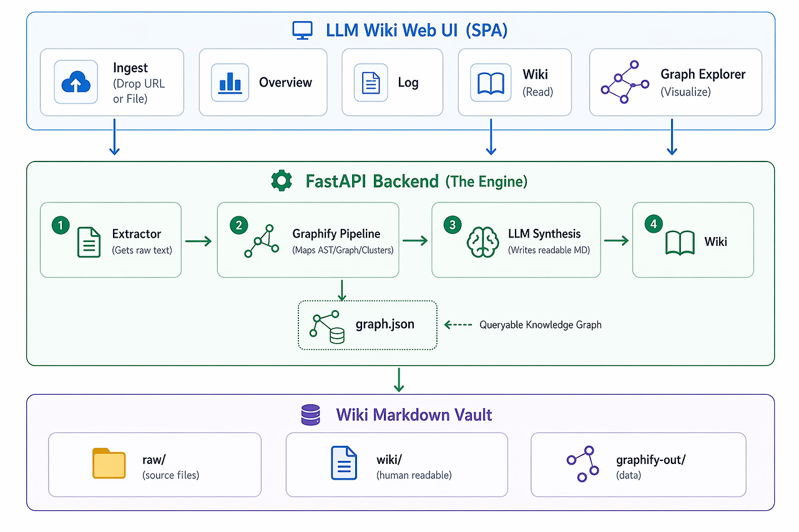Click the cloud upload icon in Ingest card
Screen dimensions: 799x532
pyautogui.click(x=76, y=82)
